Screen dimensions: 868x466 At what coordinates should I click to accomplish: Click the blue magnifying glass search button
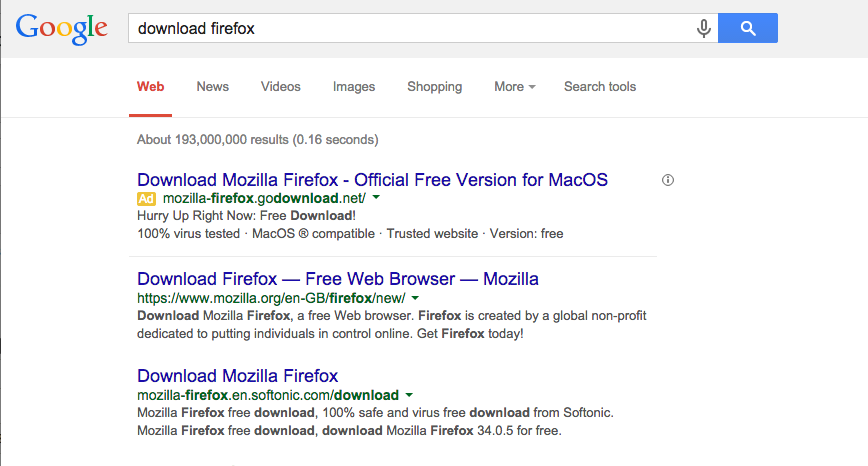tap(748, 28)
